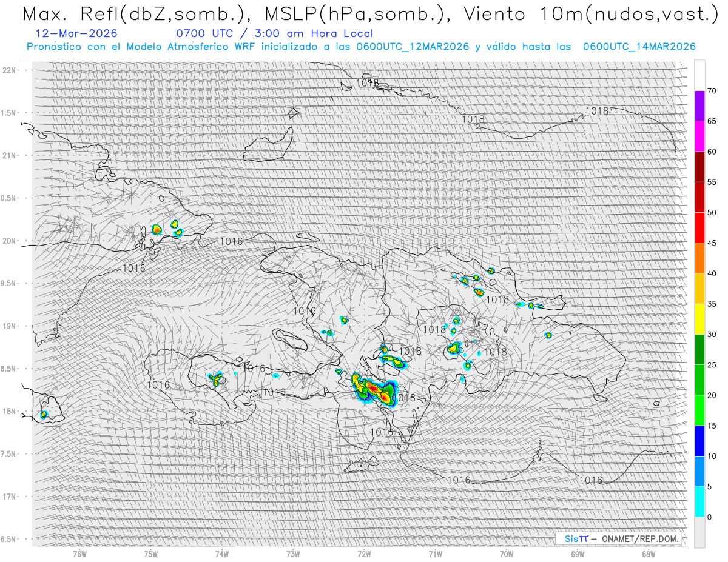The image size is (728, 562).
Task: Click the 72W longitude axis label
Action: point(364,554)
